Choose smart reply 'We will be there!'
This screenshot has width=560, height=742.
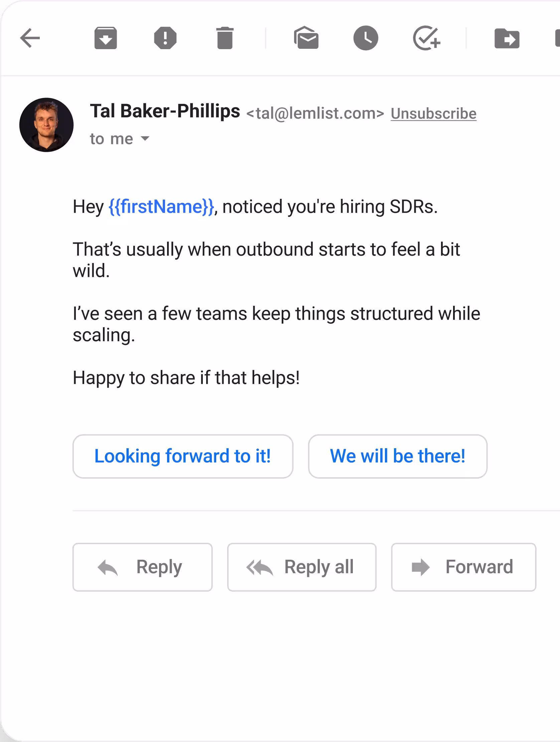click(x=397, y=456)
